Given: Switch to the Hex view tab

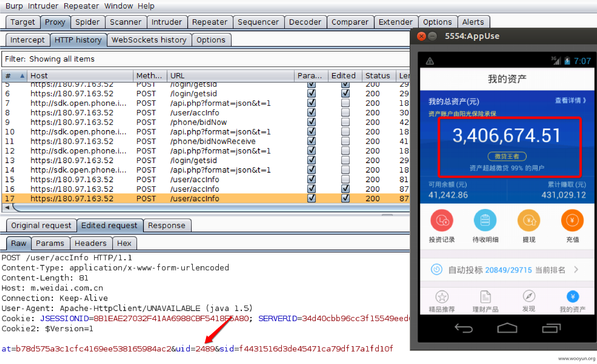Looking at the screenshot, I should (x=124, y=243).
